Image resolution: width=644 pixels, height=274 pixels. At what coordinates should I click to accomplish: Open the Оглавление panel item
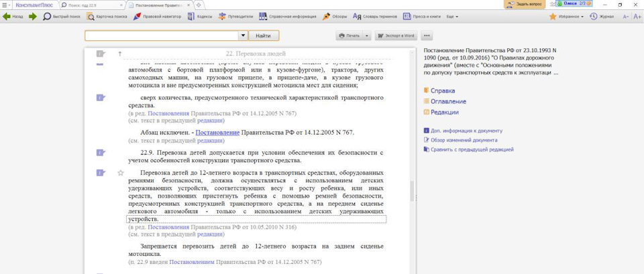[448, 101]
